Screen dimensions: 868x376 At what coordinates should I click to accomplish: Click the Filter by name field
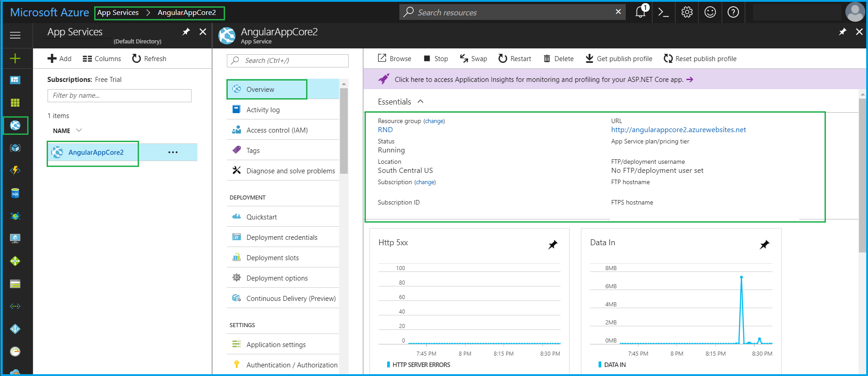coord(119,95)
